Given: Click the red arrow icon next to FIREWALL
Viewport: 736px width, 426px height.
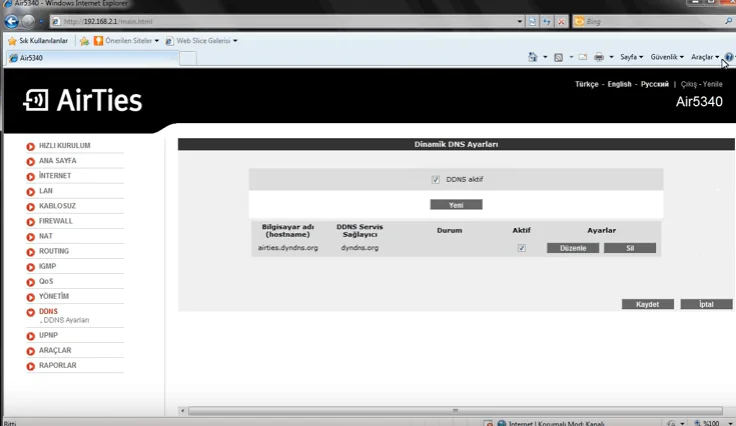Looking at the screenshot, I should coord(31,222).
